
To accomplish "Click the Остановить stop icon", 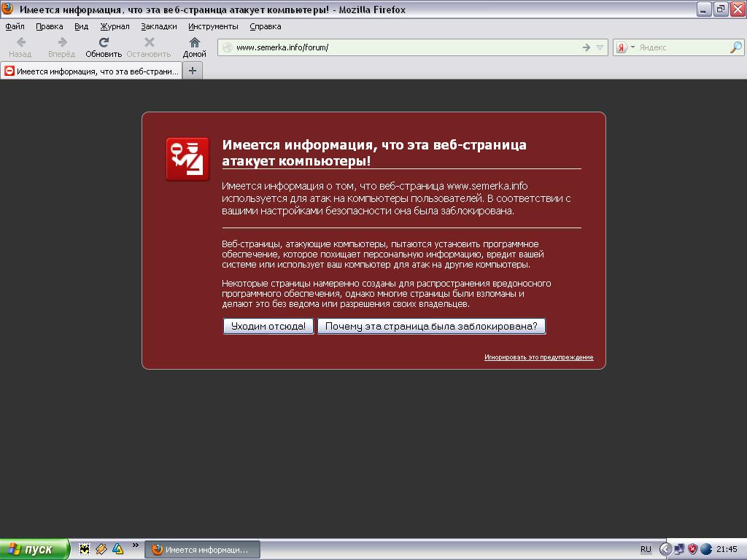I will (x=149, y=43).
